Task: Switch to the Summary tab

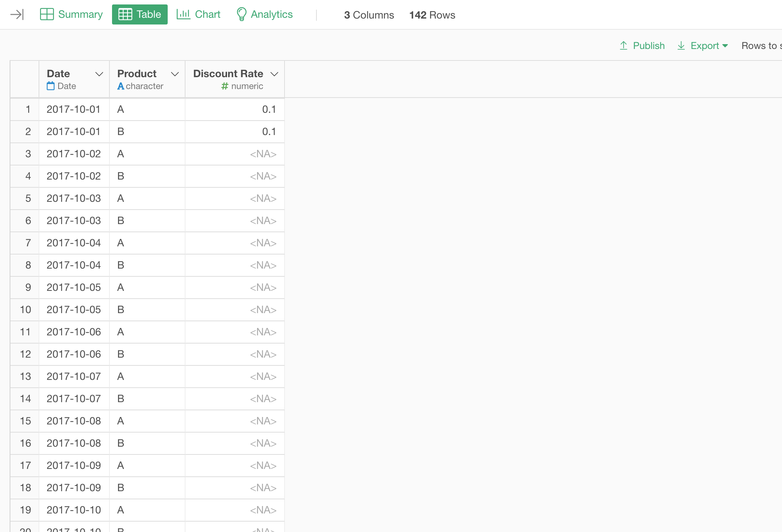Action: click(80, 14)
